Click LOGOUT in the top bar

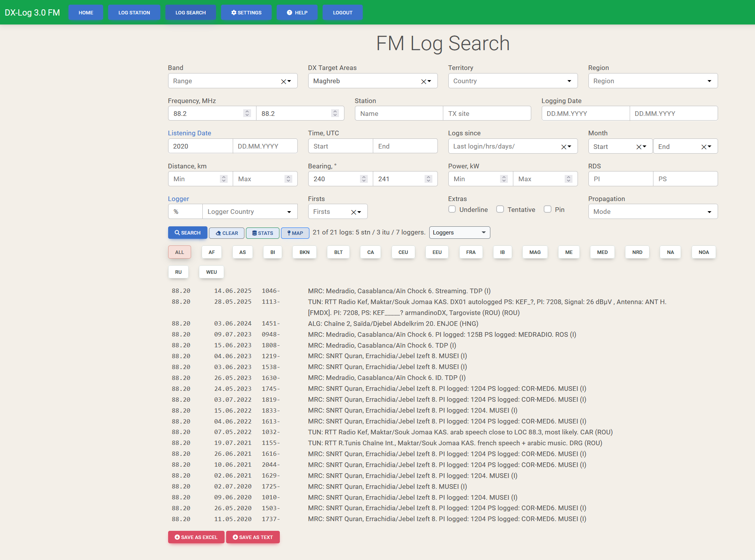point(342,12)
